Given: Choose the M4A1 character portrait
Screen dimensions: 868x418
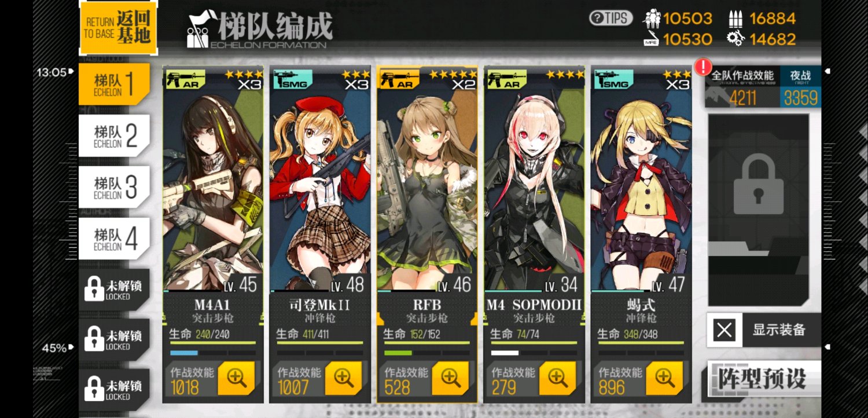Looking at the screenshot, I should [x=213, y=179].
